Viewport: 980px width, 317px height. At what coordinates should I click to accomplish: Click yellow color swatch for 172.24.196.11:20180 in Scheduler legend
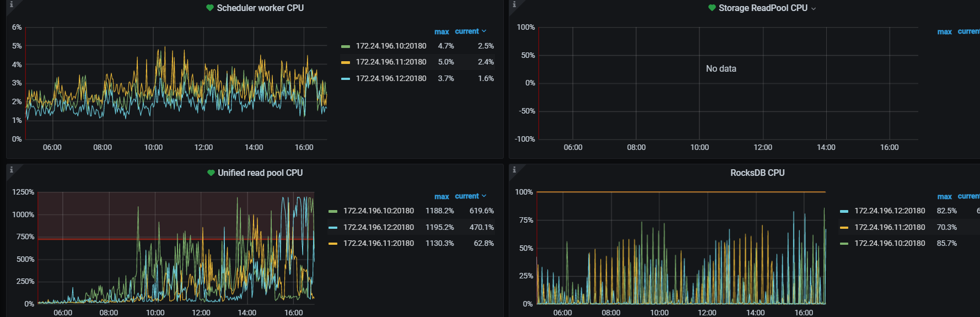coord(346,62)
